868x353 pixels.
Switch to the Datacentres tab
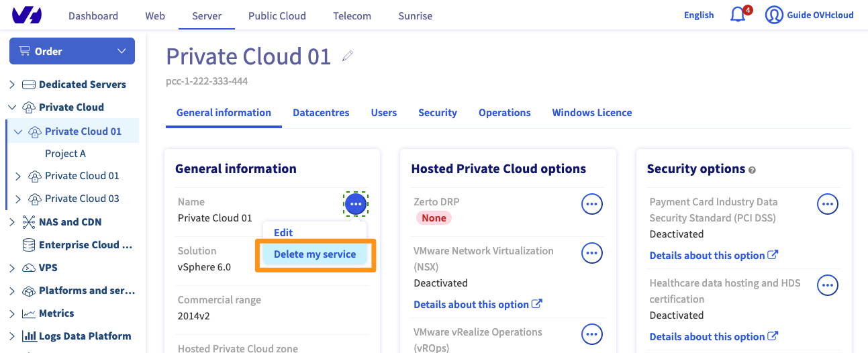point(321,113)
